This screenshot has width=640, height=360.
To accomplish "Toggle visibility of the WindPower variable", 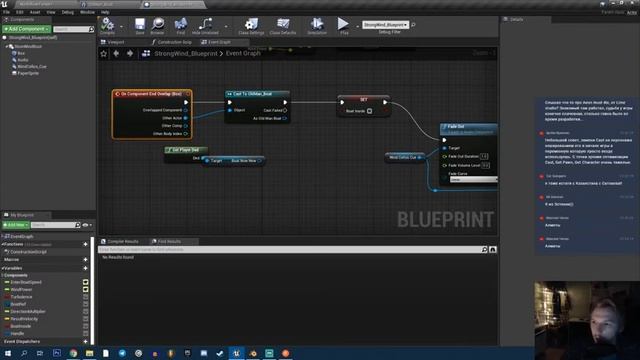I will pyautogui.click(x=86, y=289).
